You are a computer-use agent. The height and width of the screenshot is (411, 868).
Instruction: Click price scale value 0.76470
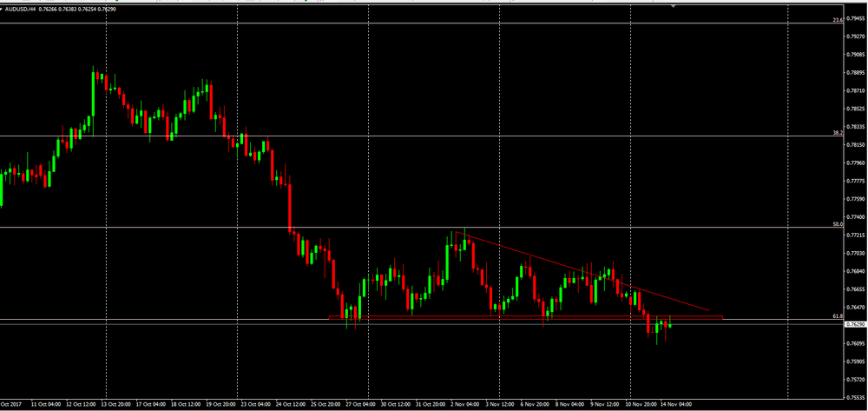click(x=856, y=308)
